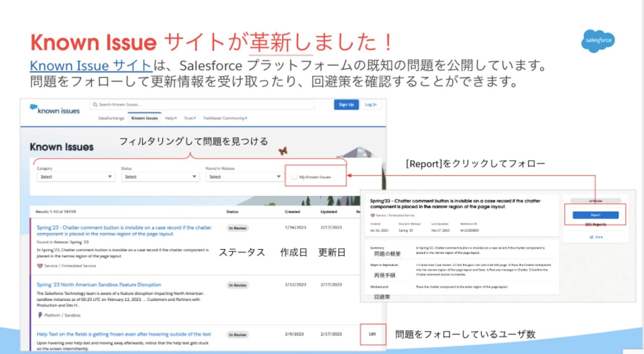Viewport: 644px width, 354px height.
Task: Click the Share icon in the detail panel
Action: tap(591, 237)
